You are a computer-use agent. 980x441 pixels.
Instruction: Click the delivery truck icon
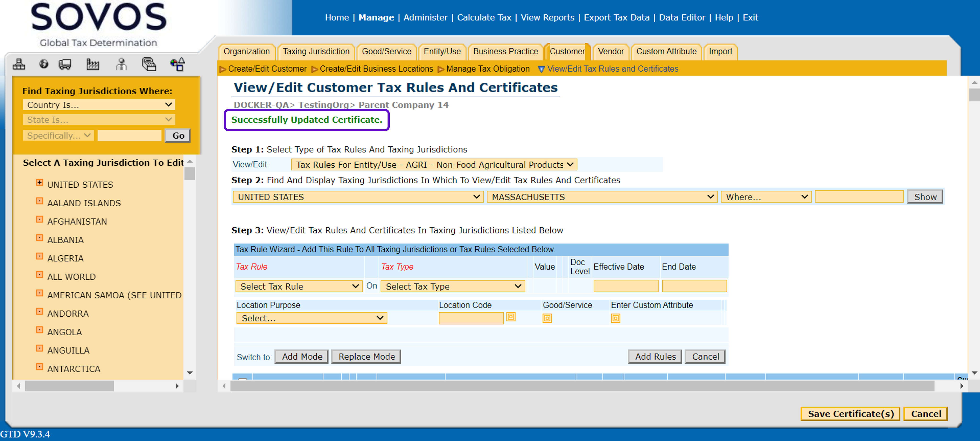(x=65, y=64)
